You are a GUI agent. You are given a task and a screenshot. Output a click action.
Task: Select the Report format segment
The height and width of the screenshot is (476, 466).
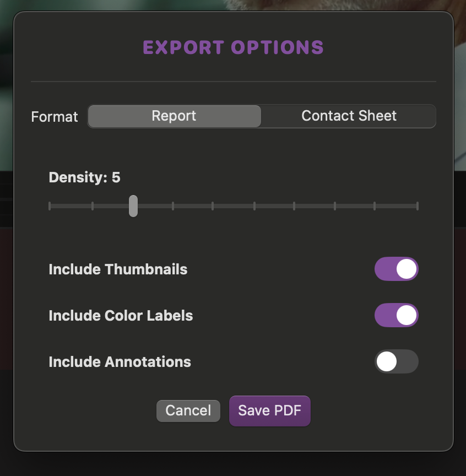174,116
